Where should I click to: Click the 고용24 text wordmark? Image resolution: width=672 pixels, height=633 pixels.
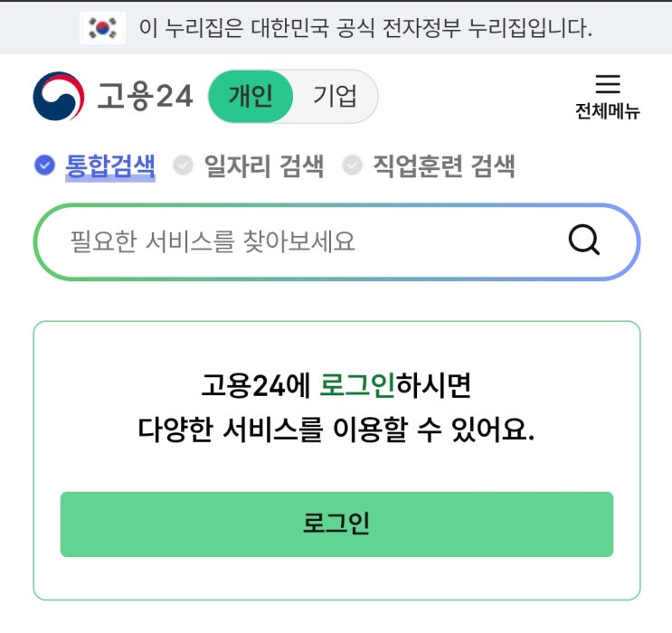click(145, 97)
